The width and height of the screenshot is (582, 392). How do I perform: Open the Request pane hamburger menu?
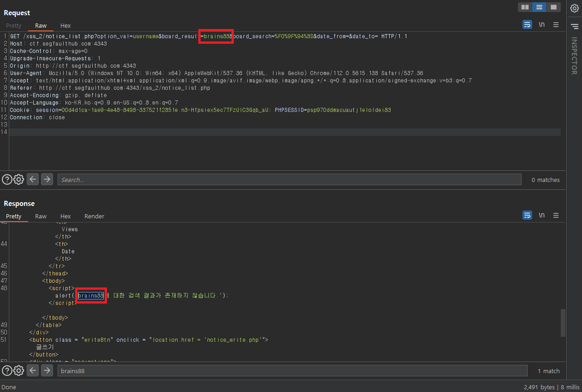pos(556,25)
